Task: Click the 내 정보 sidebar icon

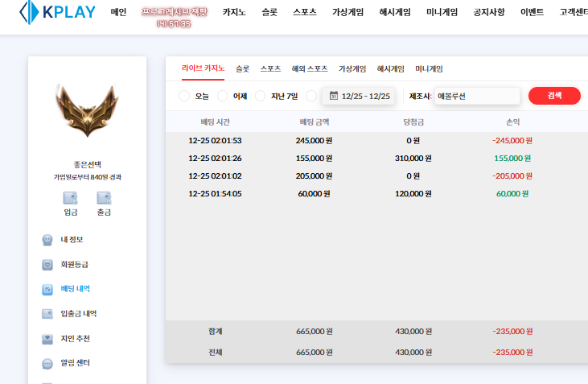Action: pos(47,240)
